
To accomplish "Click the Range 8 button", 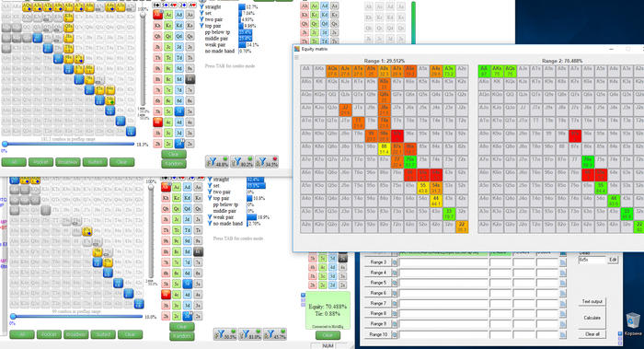I will point(378,314).
